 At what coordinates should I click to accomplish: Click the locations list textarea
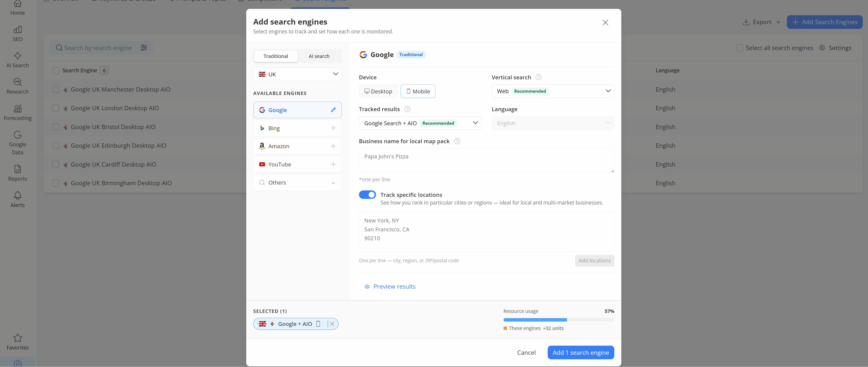click(486, 232)
